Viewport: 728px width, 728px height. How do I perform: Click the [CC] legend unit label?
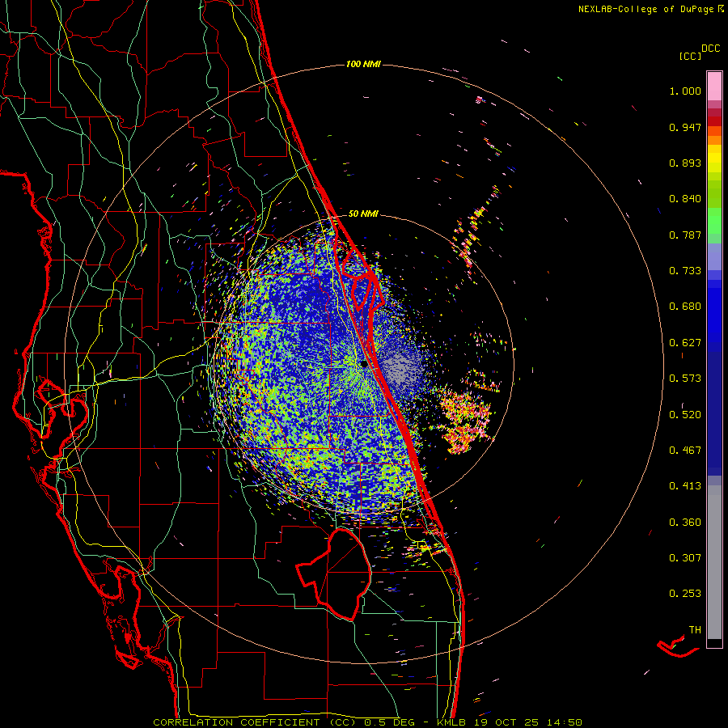[690, 56]
